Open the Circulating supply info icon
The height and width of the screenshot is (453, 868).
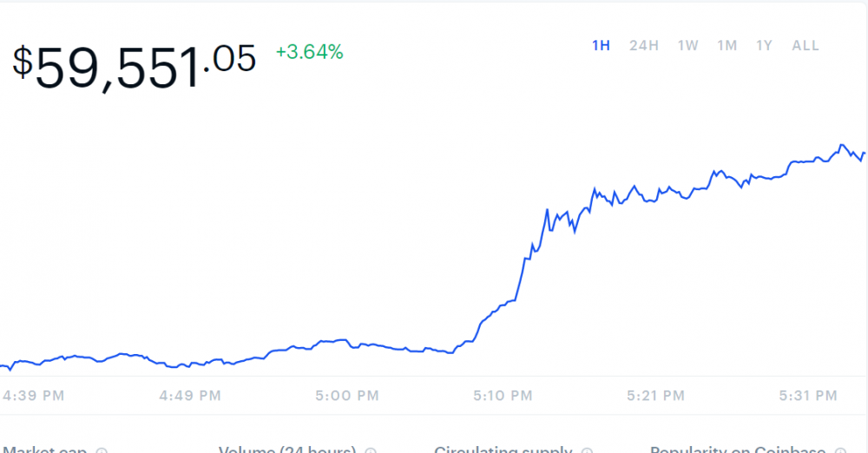coord(587,450)
